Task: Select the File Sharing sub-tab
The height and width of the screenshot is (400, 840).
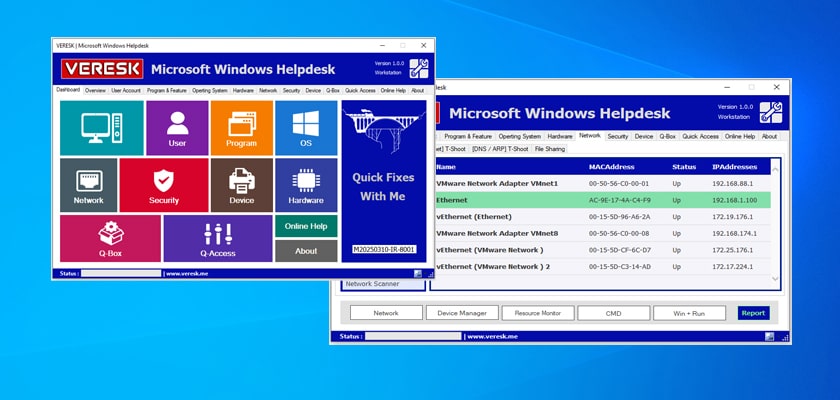Action: (549, 149)
